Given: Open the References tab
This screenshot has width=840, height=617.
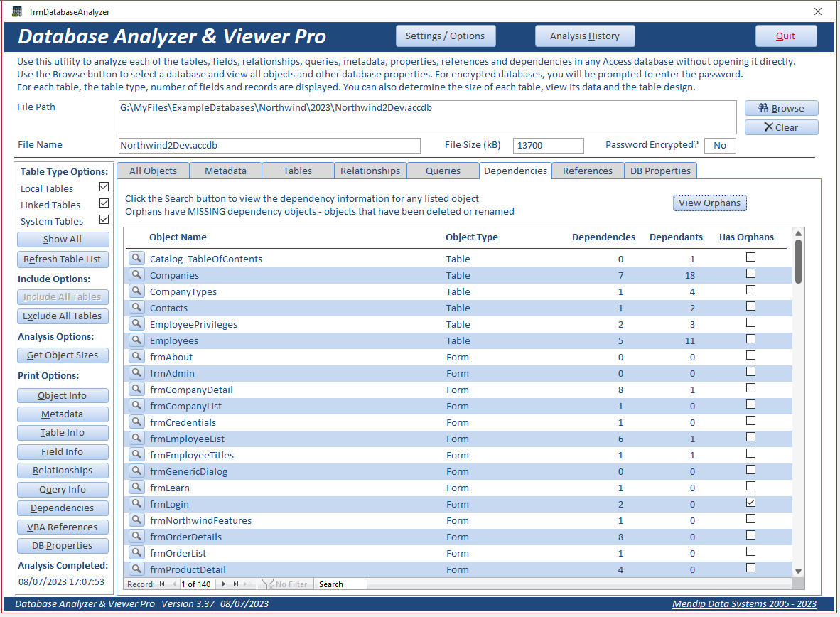Looking at the screenshot, I should pyautogui.click(x=588, y=171).
